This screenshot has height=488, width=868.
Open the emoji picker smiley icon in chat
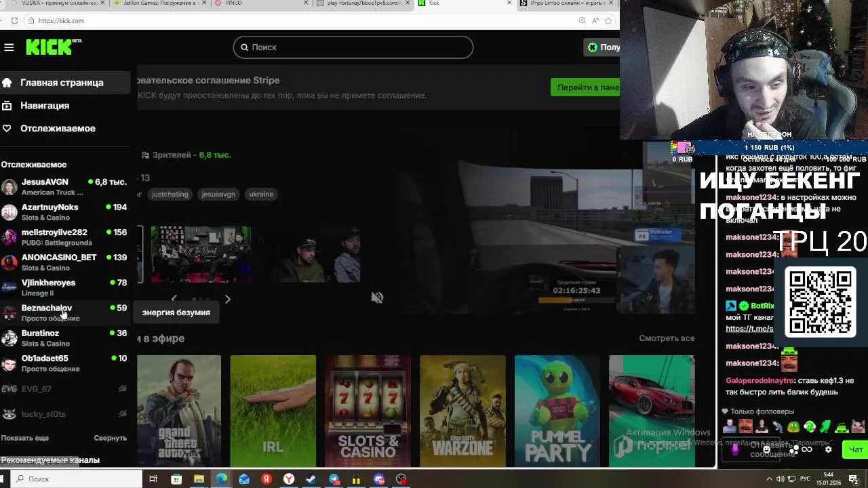tap(767, 449)
